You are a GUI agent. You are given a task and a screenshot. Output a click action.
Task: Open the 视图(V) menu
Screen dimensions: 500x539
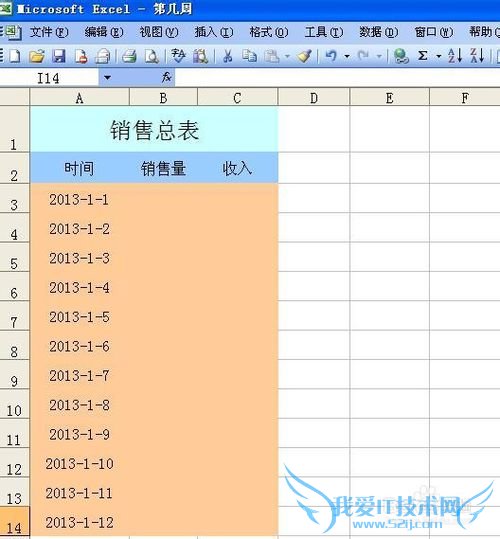(159, 32)
